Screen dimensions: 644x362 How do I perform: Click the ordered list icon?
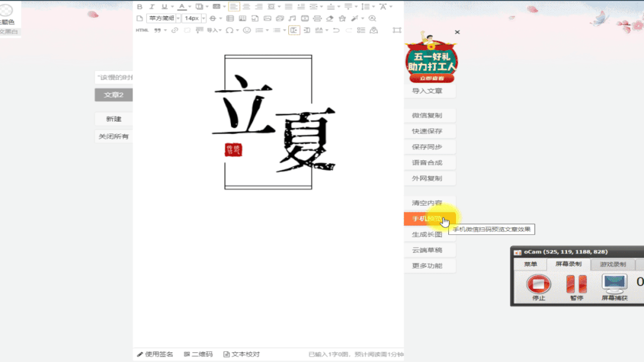(x=259, y=30)
